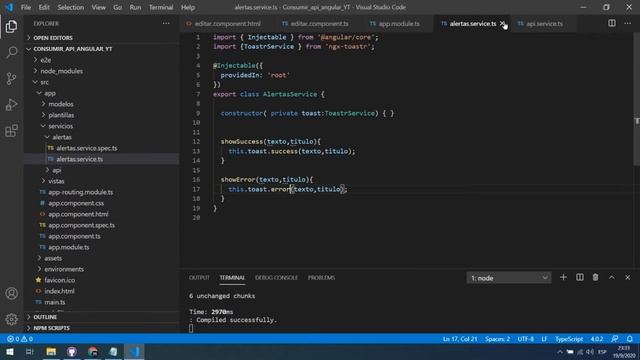This screenshot has height=360, width=640.
Task: Close the terminal panel
Action: coord(627,278)
